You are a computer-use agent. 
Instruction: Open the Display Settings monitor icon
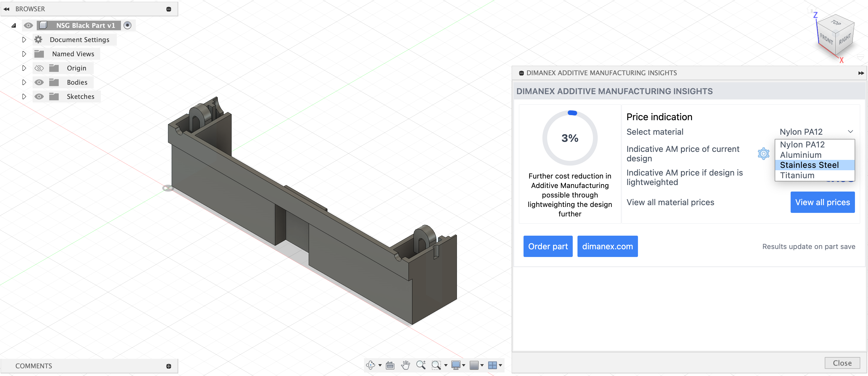[456, 365]
